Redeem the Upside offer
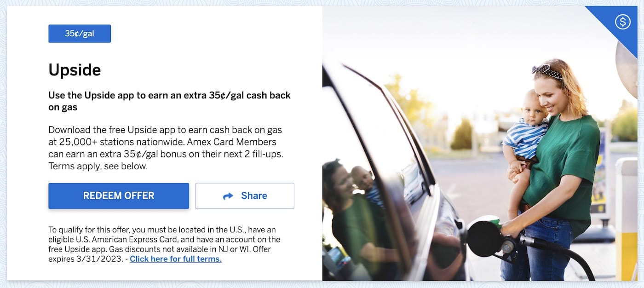Image resolution: width=644 pixels, height=288 pixels. 119,196
